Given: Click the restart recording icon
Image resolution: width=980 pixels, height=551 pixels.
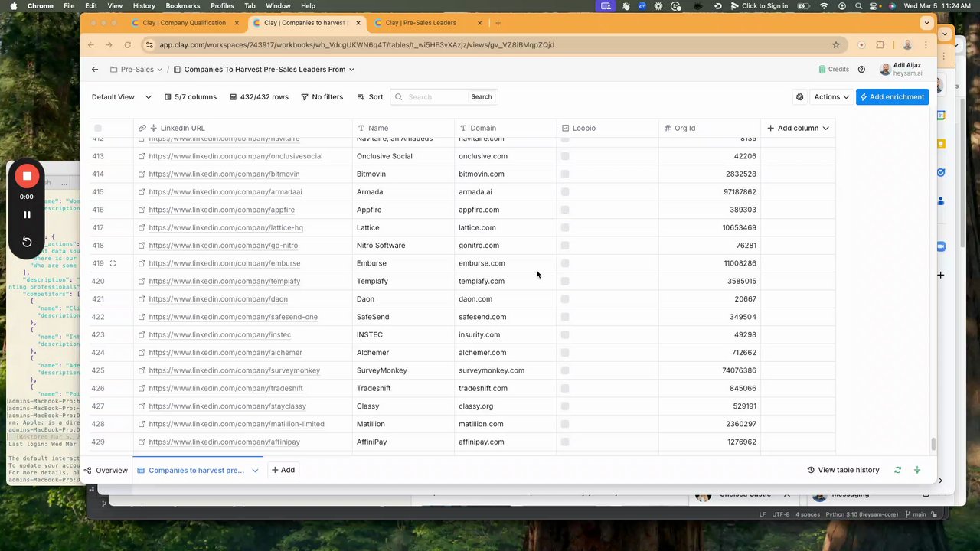Looking at the screenshot, I should [27, 242].
